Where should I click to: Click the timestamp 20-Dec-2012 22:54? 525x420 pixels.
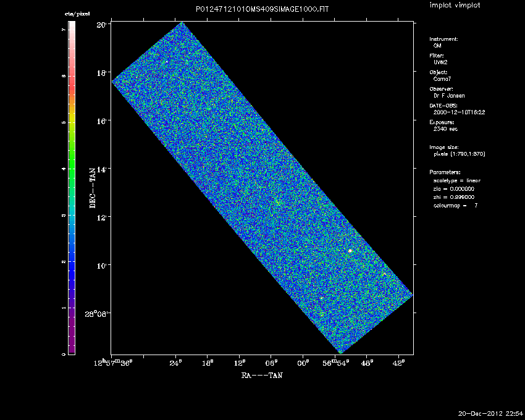tap(490, 413)
